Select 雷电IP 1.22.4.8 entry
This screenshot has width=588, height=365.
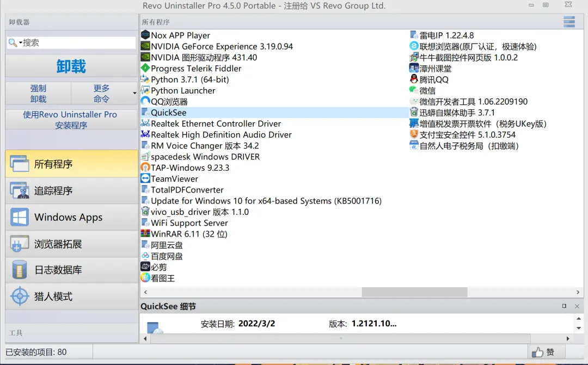pyautogui.click(x=446, y=35)
